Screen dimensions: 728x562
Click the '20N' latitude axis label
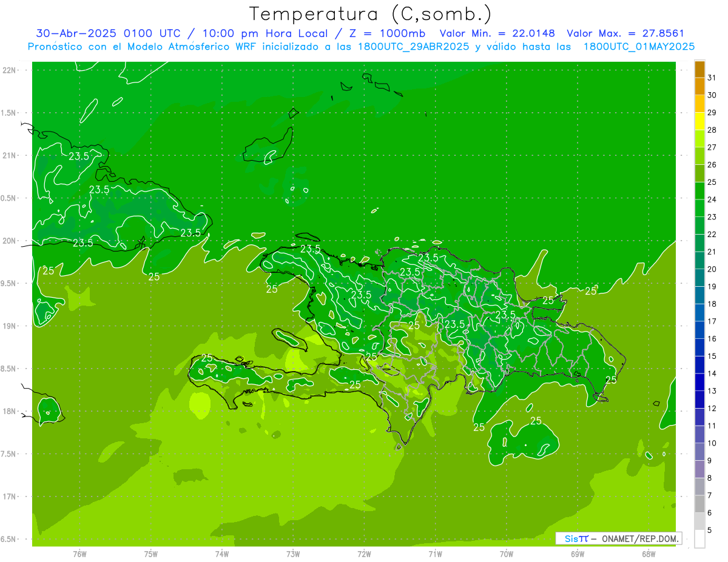tap(10, 241)
